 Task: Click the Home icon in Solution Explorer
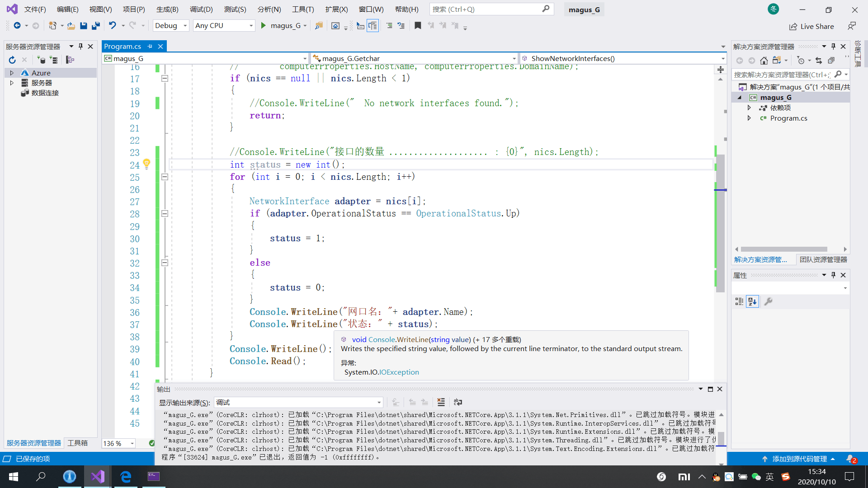[x=764, y=60]
